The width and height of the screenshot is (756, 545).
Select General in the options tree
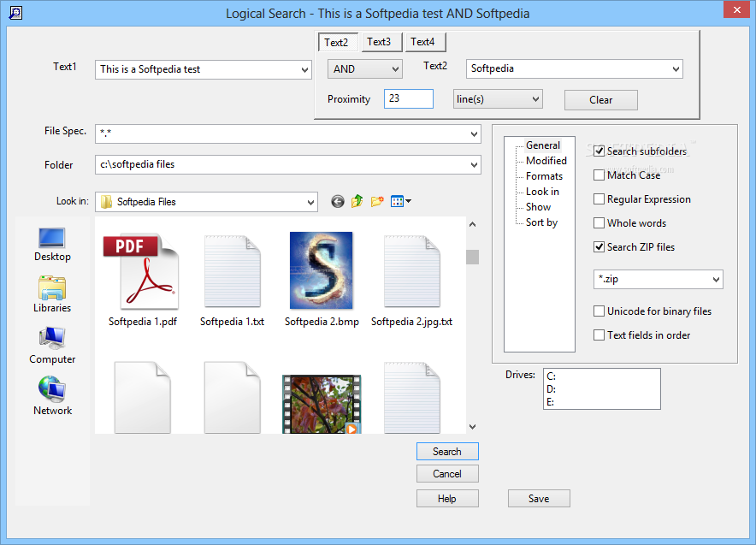coord(543,145)
